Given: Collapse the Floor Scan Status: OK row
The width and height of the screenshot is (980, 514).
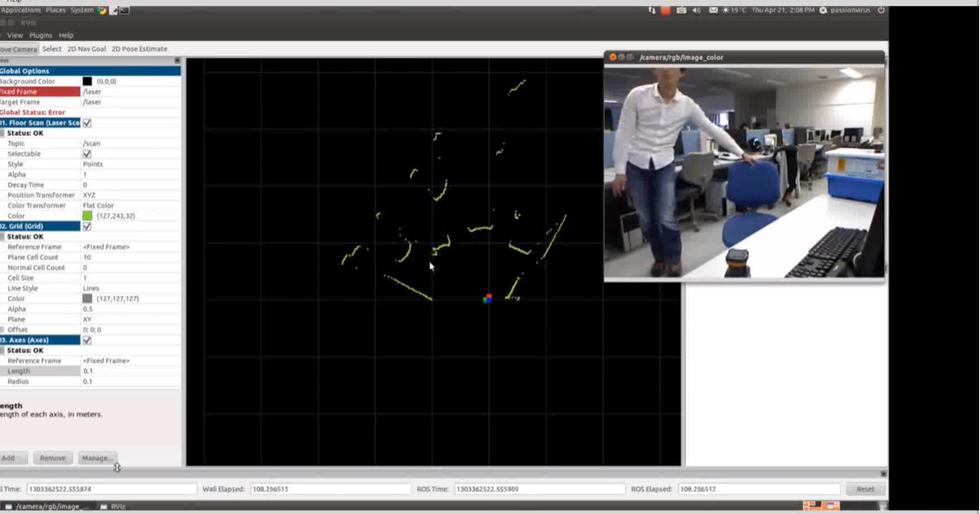Looking at the screenshot, I should (x=3, y=133).
